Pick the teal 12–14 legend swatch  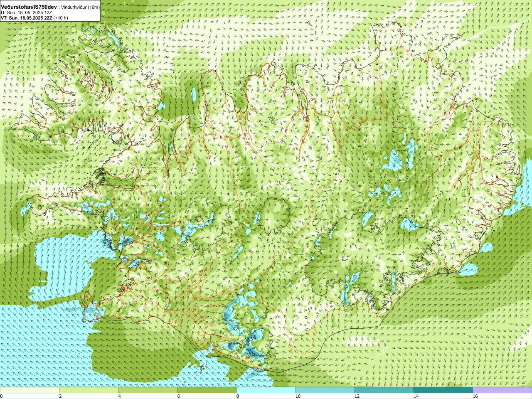(384, 390)
